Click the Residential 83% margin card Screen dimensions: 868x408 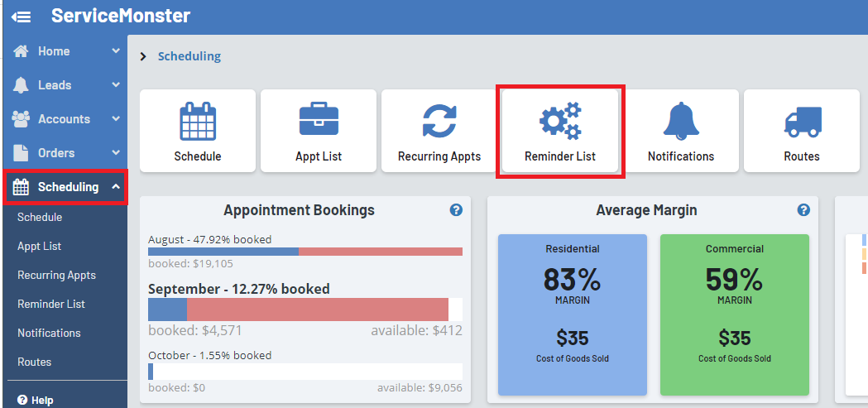coord(573,314)
